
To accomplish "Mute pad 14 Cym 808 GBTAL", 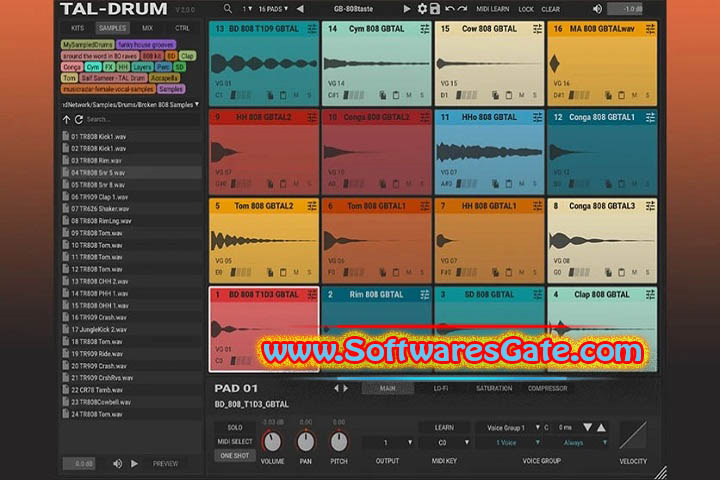I will [x=409, y=95].
